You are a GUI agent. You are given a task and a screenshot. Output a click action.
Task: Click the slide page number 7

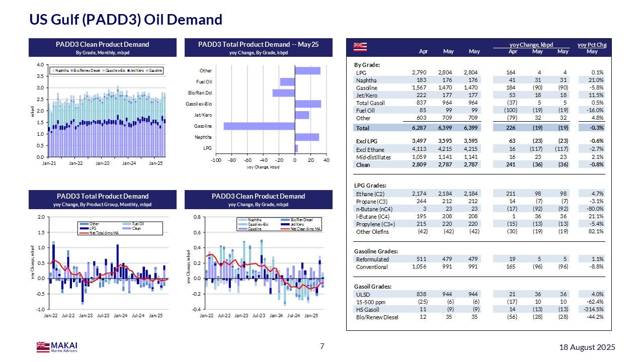pos(322,346)
